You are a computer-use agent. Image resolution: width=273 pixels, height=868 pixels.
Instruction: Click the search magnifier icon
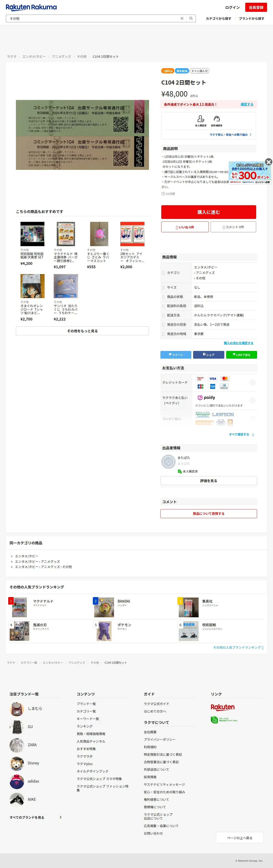coord(191,19)
